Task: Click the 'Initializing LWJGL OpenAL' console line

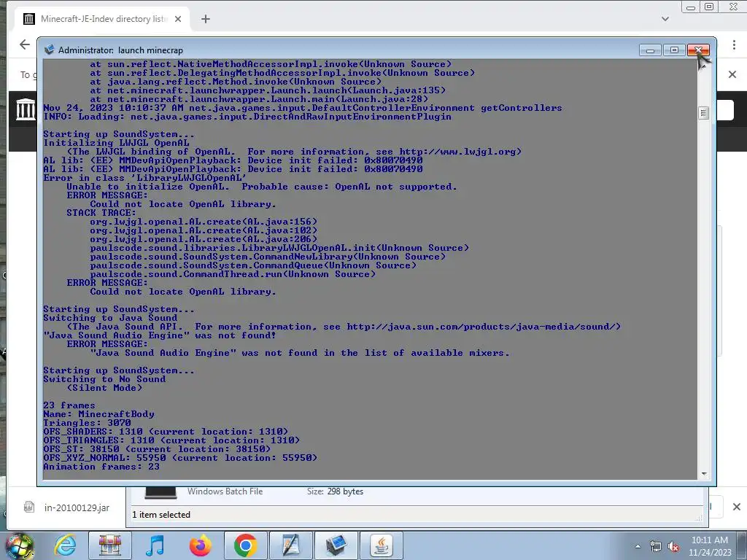Action: (x=116, y=143)
